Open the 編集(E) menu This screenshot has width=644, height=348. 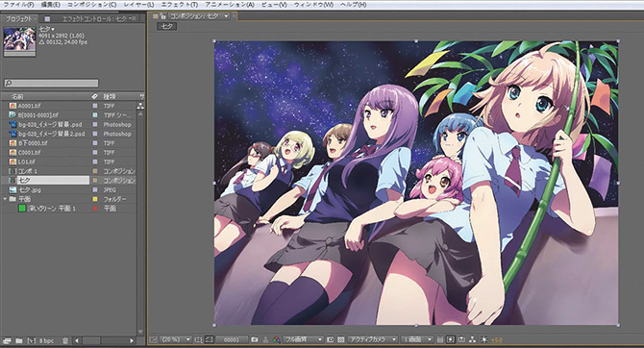[x=51, y=5]
